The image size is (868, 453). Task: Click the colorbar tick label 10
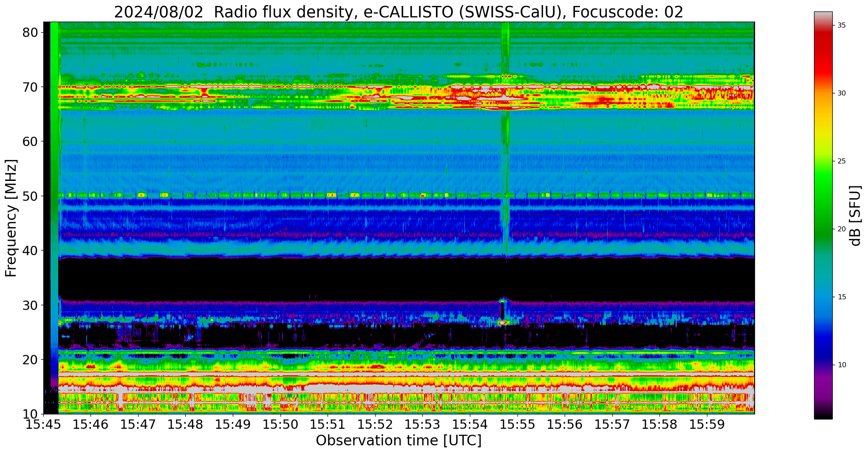(x=842, y=365)
